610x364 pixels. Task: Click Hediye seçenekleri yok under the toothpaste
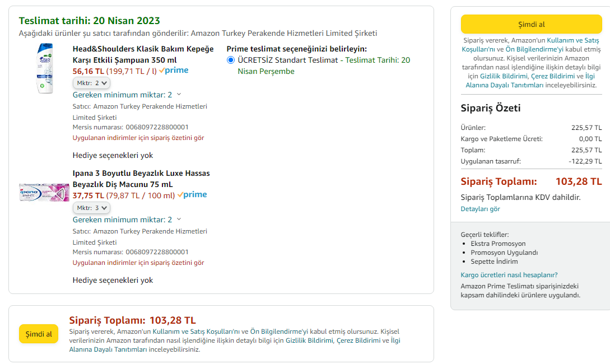[113, 280]
